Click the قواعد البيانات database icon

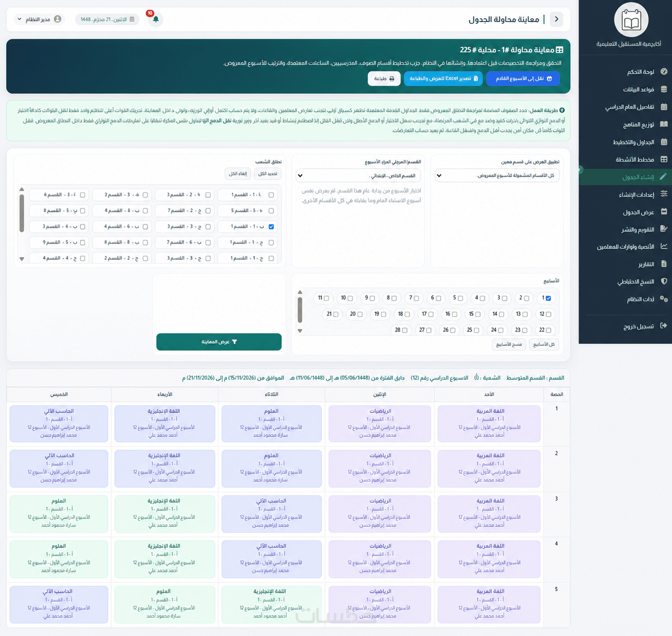click(664, 89)
